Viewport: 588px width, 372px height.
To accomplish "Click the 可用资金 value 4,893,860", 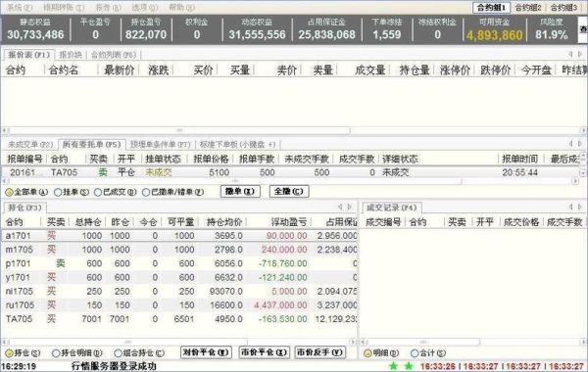I will [x=494, y=35].
